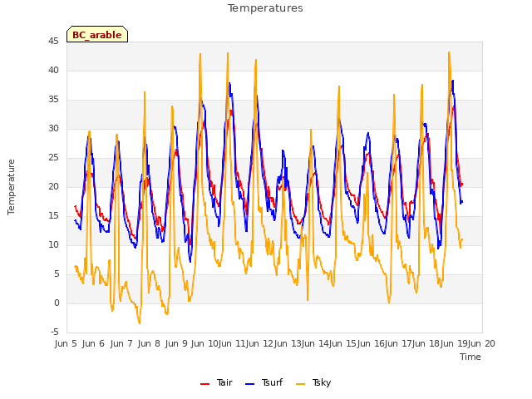Click the 45 y-axis tick value
532x399 pixels.
pyautogui.click(x=53, y=41)
